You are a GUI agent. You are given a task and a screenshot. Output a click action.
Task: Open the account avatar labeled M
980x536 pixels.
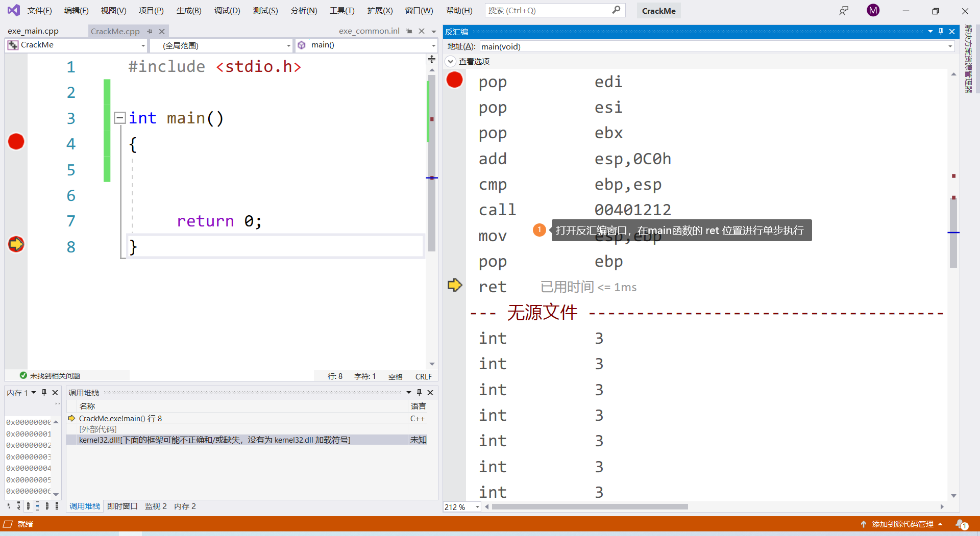click(x=873, y=10)
